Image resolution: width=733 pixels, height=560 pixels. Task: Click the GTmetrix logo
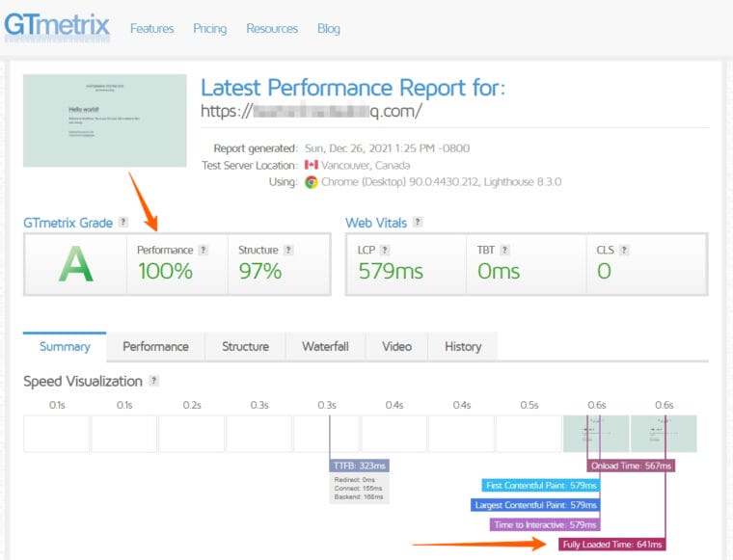click(56, 26)
